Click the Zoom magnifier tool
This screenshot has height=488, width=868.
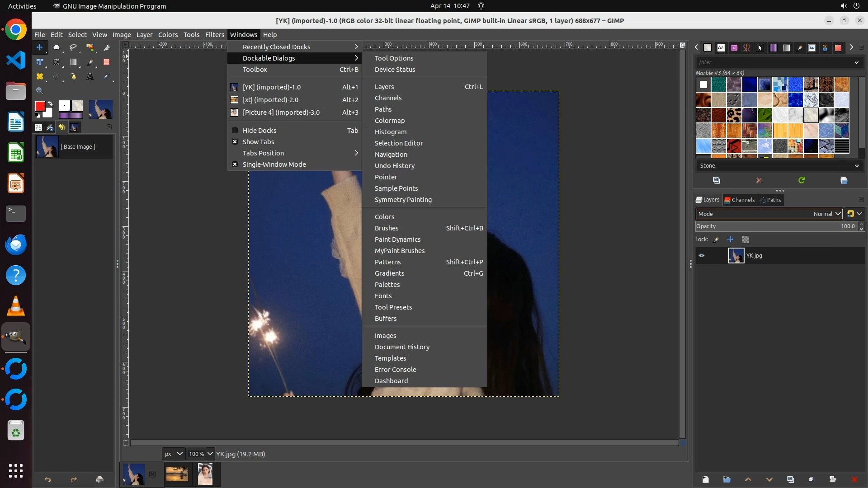click(x=40, y=91)
